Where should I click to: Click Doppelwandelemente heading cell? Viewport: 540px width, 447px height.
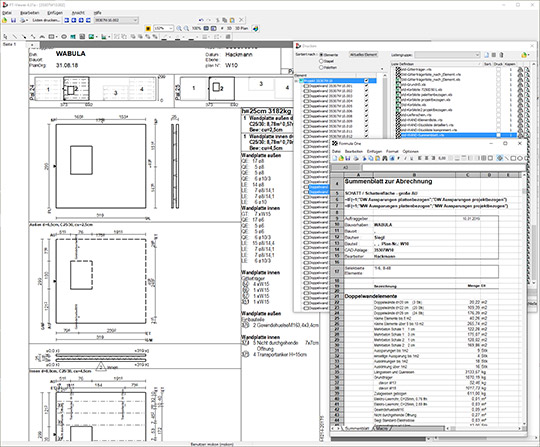pyautogui.click(x=371, y=296)
